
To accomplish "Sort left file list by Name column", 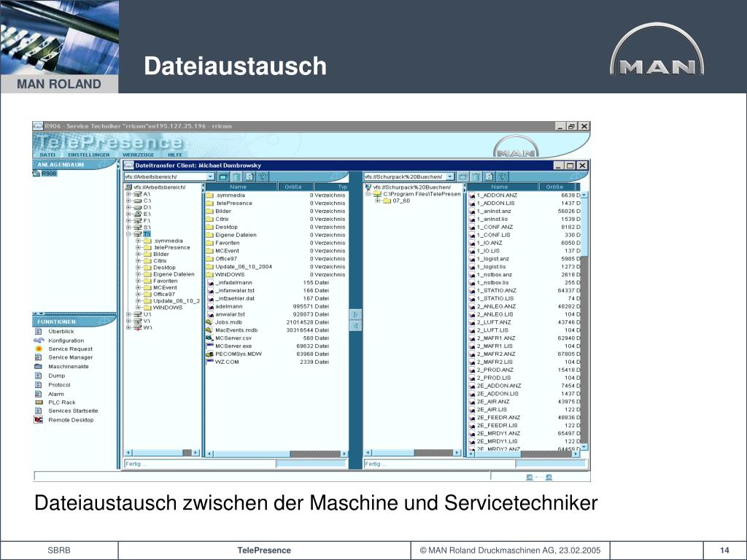I will pos(241,187).
